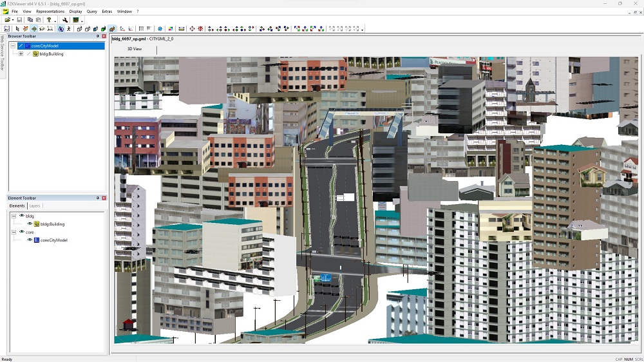644x362 pixels.
Task: Click the coordinate axes icon
Action: coord(122,29)
